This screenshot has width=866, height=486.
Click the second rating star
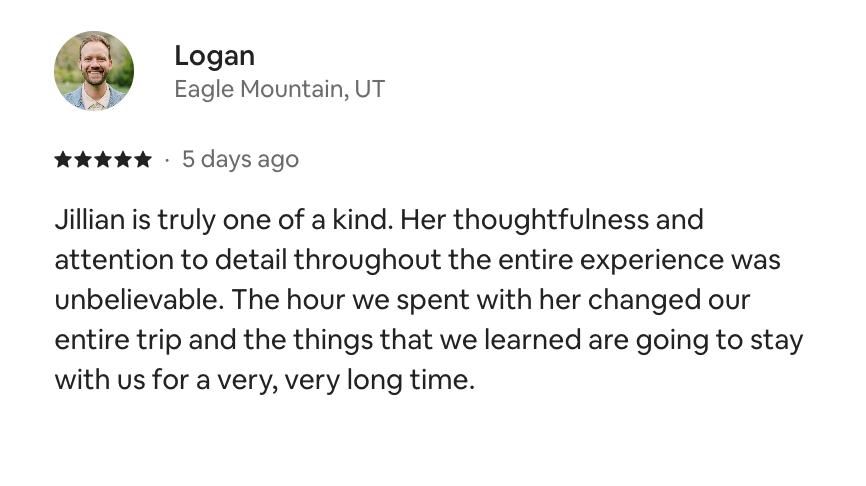pos(83,160)
